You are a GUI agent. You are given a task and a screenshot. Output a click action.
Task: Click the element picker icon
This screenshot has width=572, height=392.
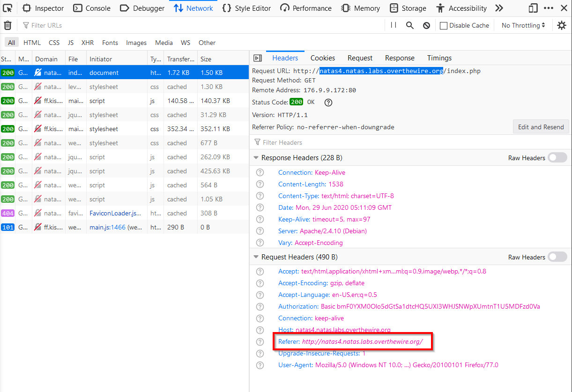tap(7, 8)
